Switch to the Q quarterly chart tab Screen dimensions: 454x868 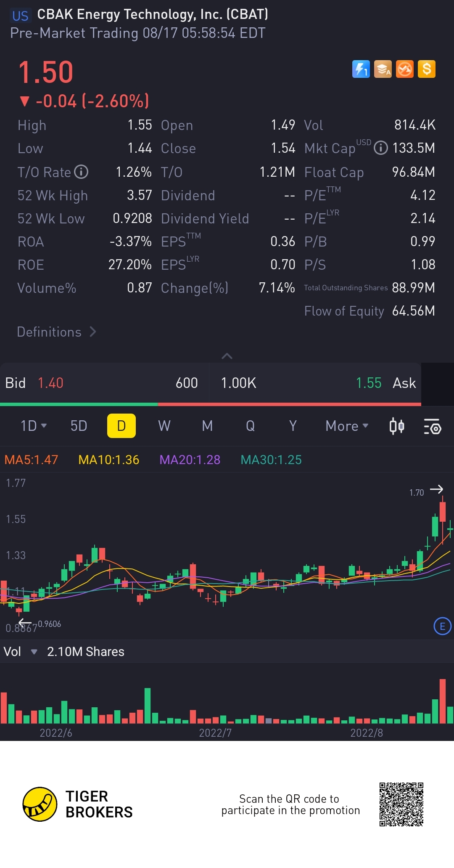pyautogui.click(x=250, y=426)
